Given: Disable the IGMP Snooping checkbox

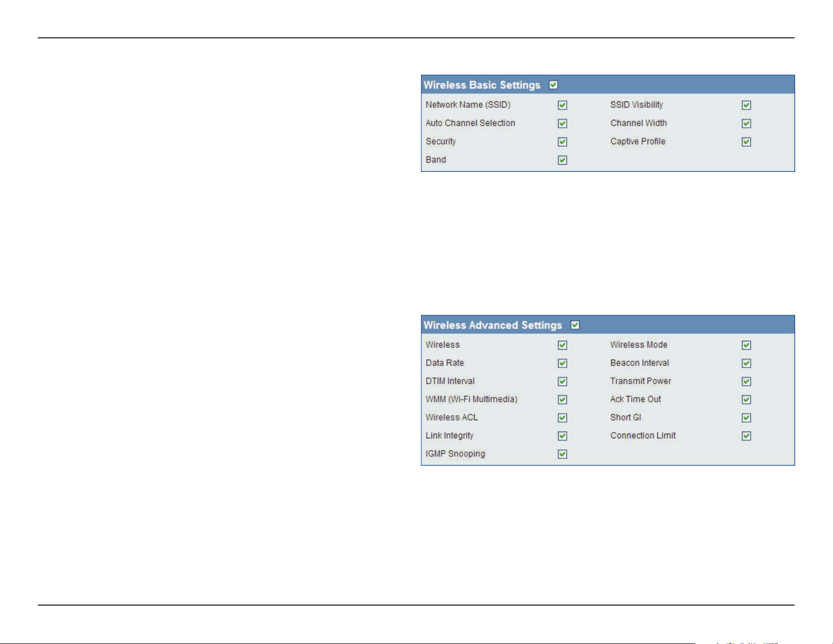Looking at the screenshot, I should (x=562, y=454).
